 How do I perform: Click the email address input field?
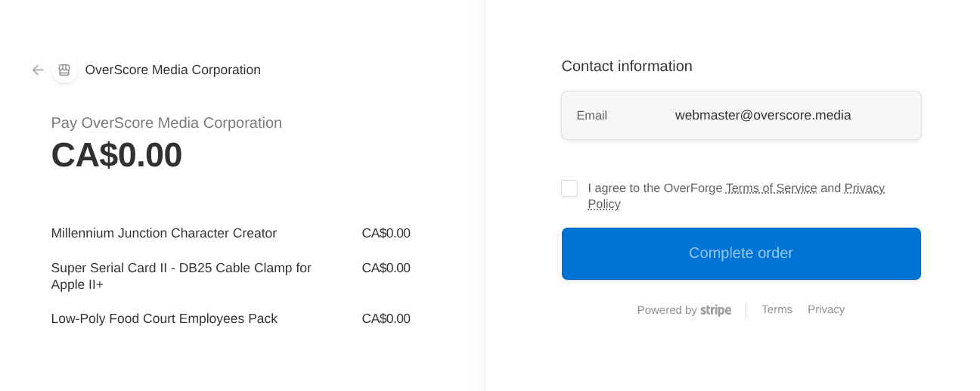pyautogui.click(x=763, y=116)
